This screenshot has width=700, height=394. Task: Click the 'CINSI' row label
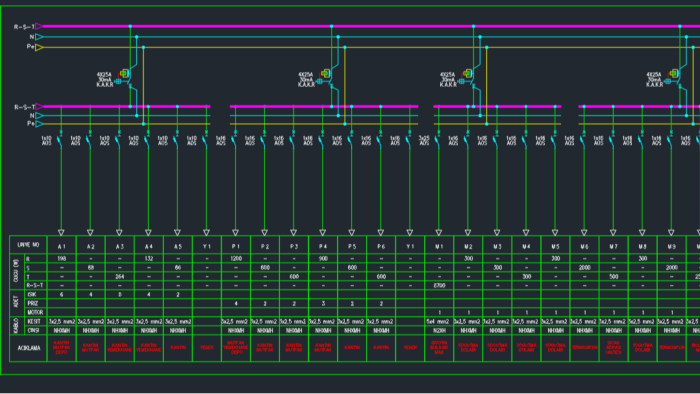click(33, 331)
